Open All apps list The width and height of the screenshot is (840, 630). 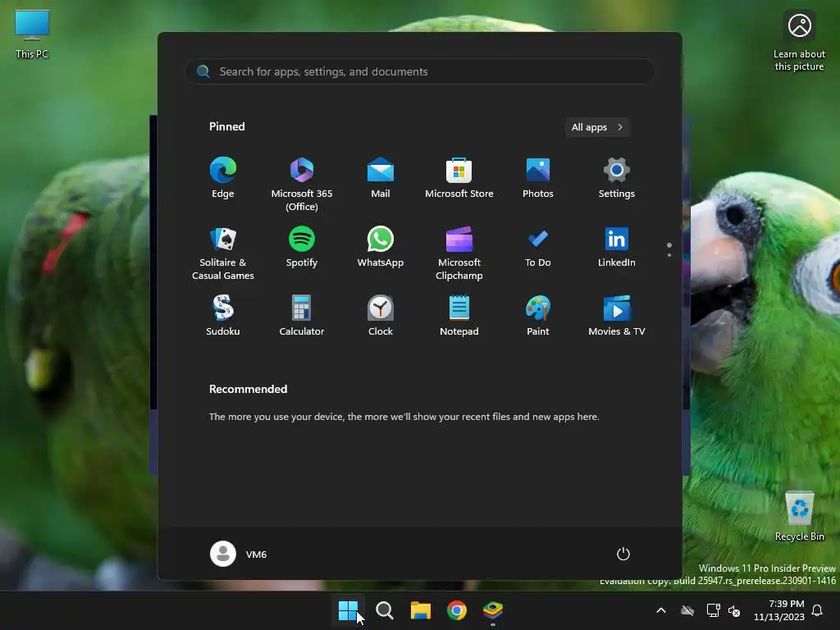click(597, 127)
